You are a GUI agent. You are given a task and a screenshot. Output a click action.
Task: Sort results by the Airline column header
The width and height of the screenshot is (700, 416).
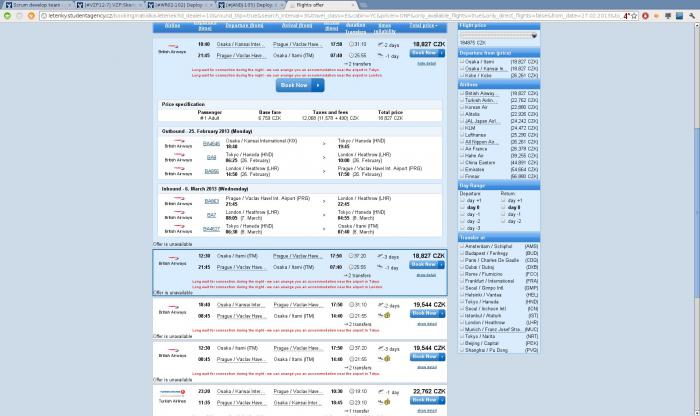tap(172, 25)
